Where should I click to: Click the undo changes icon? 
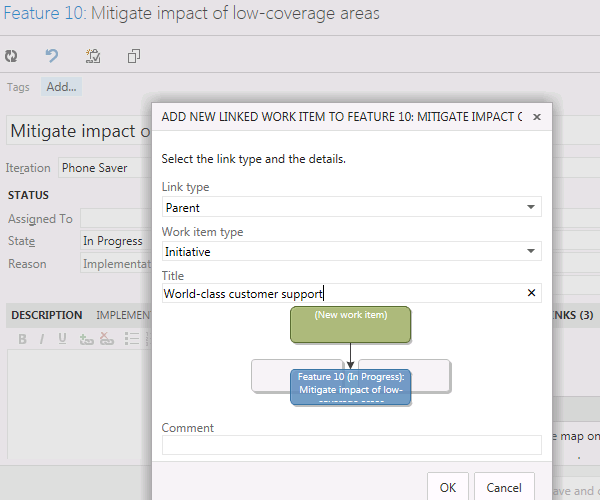(x=52, y=56)
